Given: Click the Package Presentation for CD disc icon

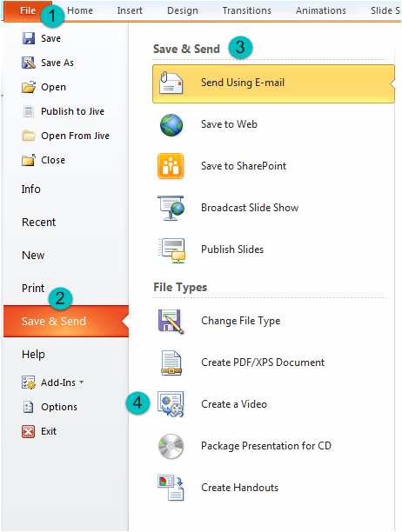Looking at the screenshot, I should point(171,446).
